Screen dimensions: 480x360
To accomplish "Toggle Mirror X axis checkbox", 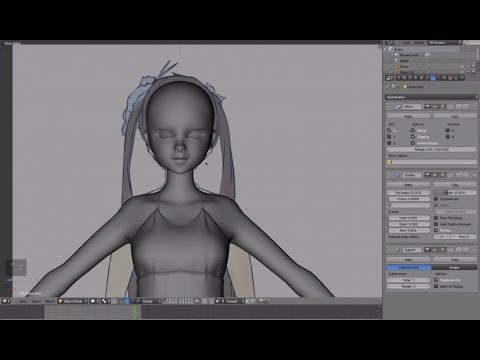I will pos(389,130).
